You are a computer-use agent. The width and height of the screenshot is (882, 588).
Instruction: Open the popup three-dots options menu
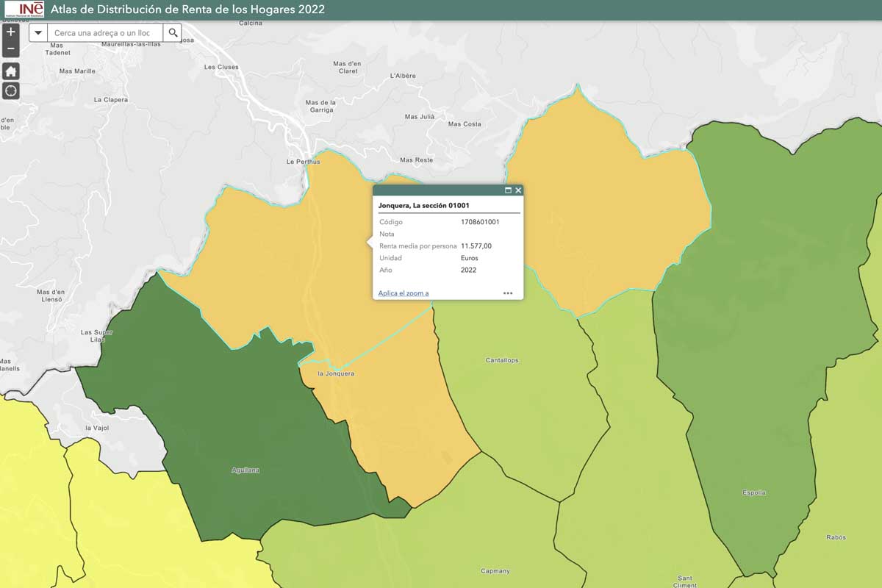click(507, 293)
